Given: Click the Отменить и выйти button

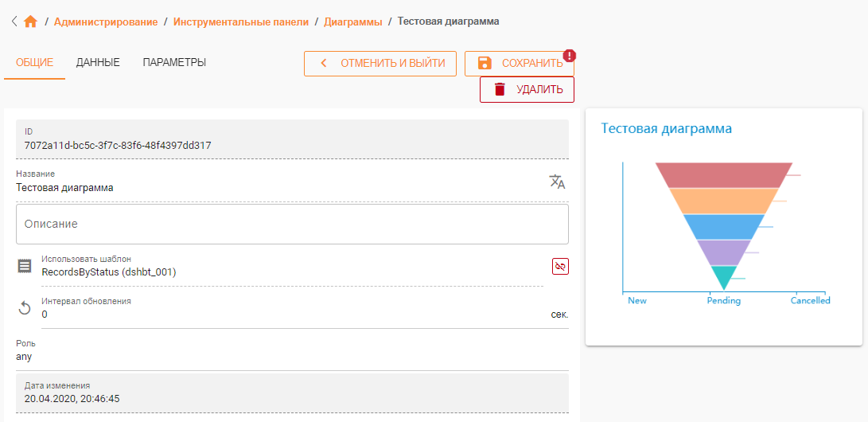Looking at the screenshot, I should (380, 64).
